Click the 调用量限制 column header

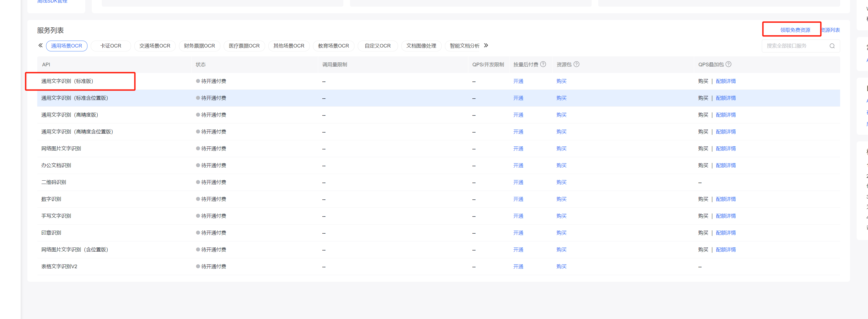click(335, 64)
